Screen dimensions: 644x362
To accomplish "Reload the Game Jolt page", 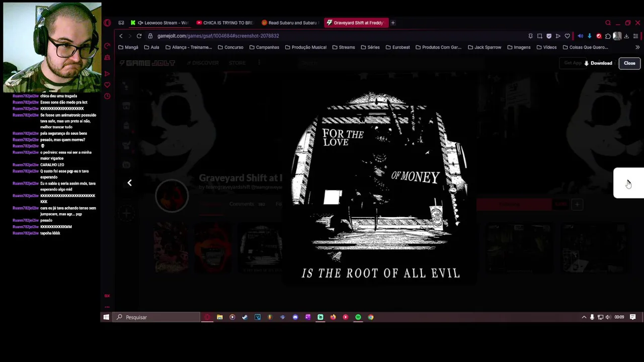I will point(139,36).
